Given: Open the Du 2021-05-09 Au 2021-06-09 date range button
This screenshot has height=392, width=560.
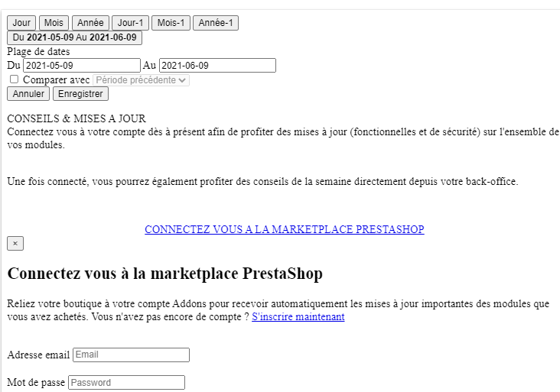Looking at the screenshot, I should click(x=75, y=37).
